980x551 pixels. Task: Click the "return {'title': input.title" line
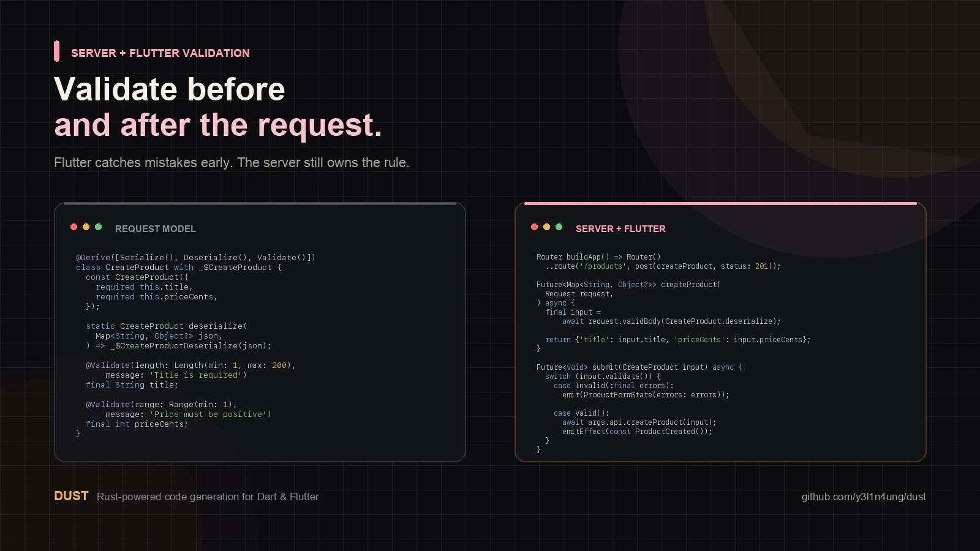pyautogui.click(x=678, y=340)
